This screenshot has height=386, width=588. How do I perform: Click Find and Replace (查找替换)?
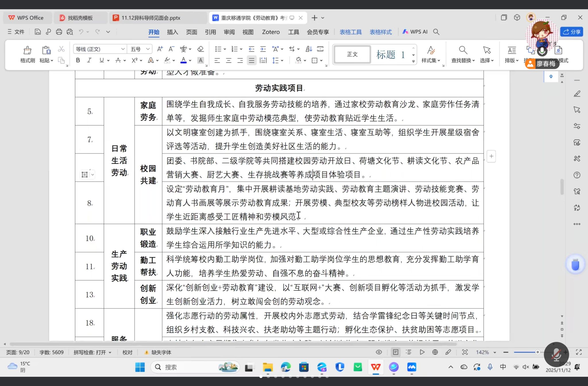coord(463,54)
